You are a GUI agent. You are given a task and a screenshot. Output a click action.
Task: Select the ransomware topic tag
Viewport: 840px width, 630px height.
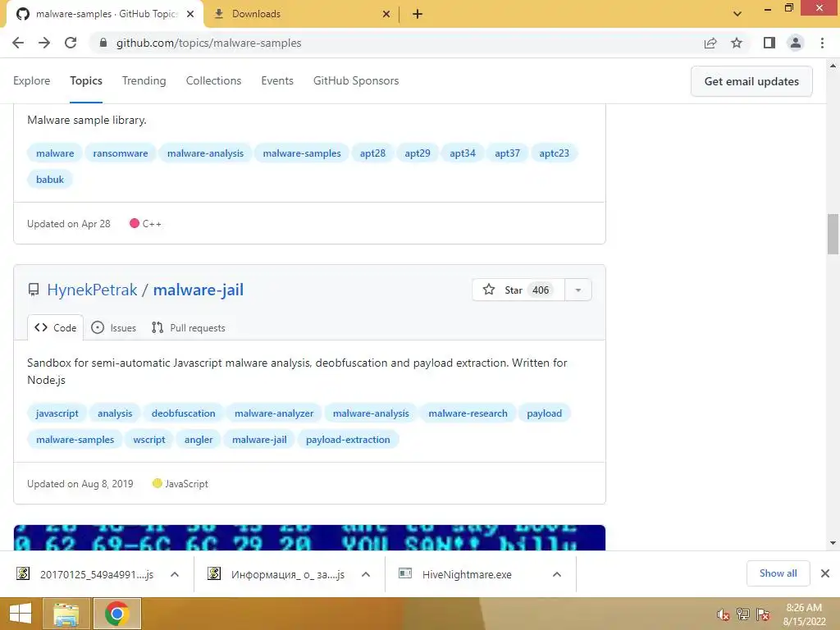120,153
